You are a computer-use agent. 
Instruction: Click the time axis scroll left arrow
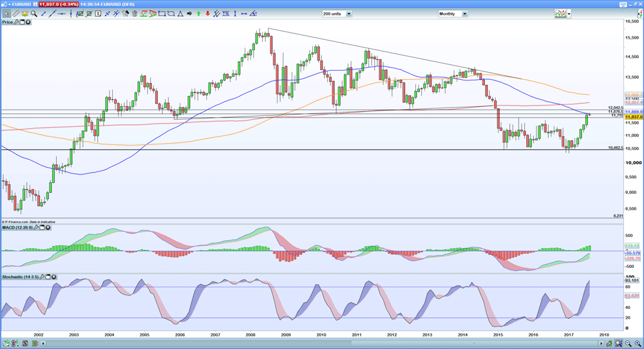click(x=43, y=343)
